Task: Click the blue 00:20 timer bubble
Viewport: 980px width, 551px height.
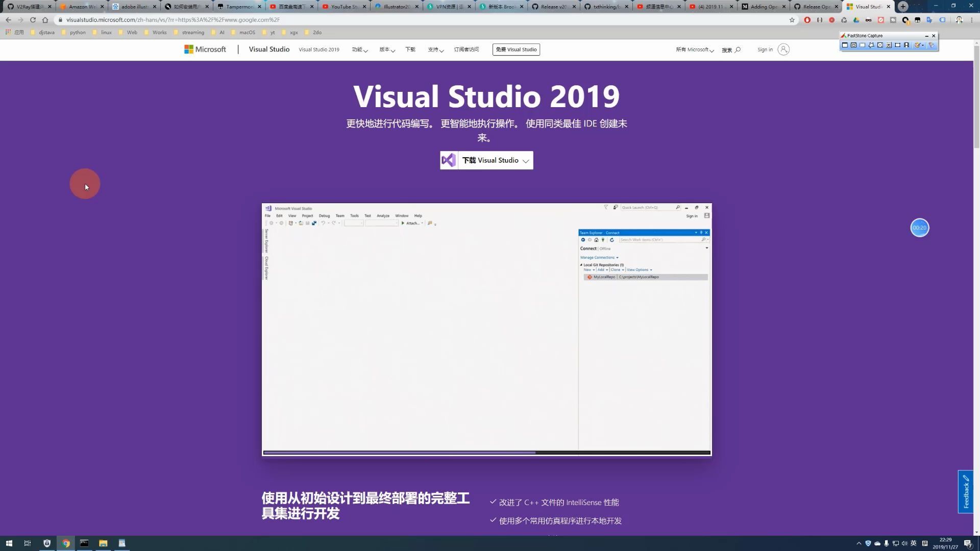Action: 920,228
